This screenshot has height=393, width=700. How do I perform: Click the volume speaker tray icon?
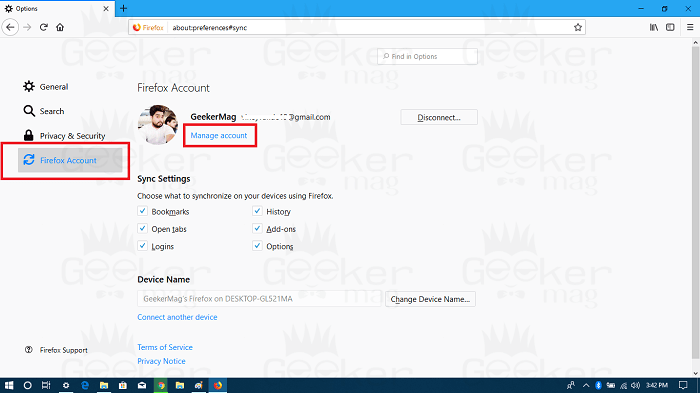click(x=636, y=385)
